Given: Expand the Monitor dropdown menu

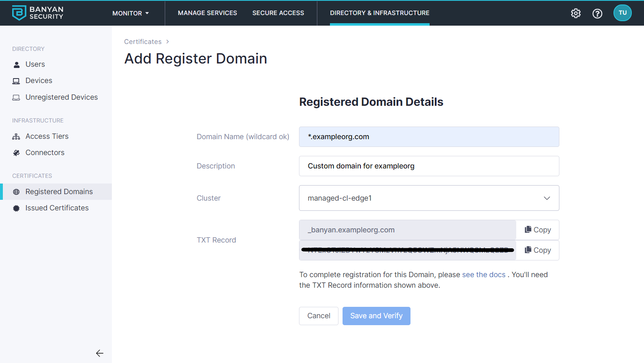Looking at the screenshot, I should (131, 13).
